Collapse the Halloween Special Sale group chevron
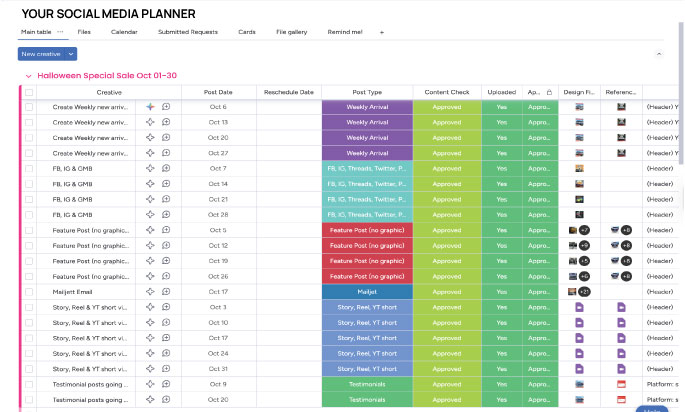This screenshot has width=685, height=412. pyautogui.click(x=28, y=76)
